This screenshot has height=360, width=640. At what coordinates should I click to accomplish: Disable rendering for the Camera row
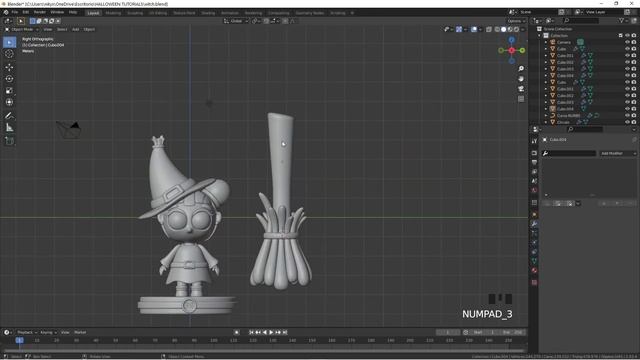point(634,42)
